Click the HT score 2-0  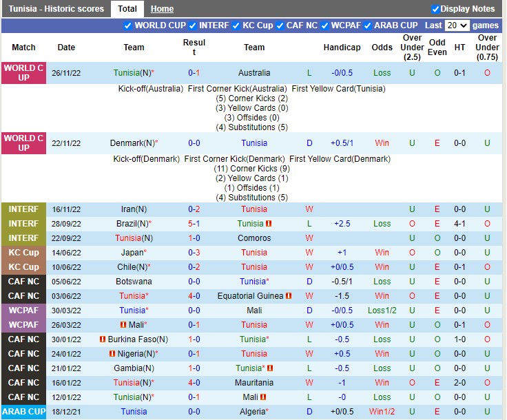[459, 383]
